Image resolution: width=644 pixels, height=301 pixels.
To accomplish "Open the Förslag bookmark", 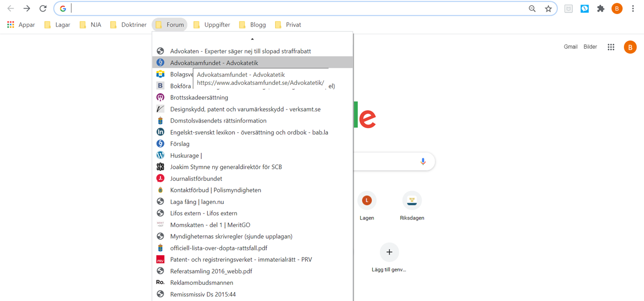I will [252, 144].
